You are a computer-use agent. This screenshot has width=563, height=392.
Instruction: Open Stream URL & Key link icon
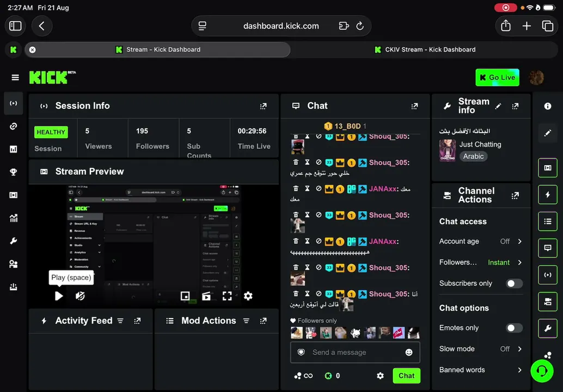click(13, 126)
